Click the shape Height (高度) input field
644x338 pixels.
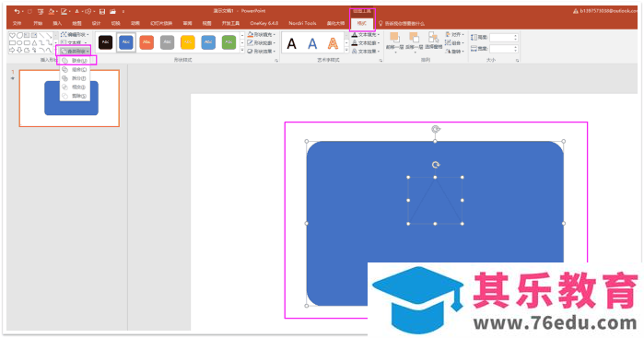[x=504, y=38]
